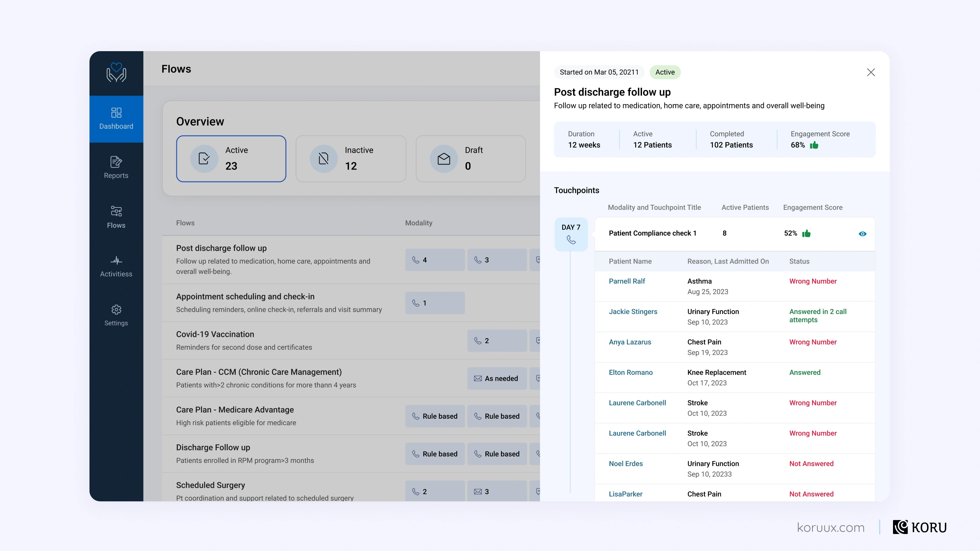980x551 pixels.
Task: Toggle eye visibility for Patient Compliance check 1
Action: [x=862, y=234]
